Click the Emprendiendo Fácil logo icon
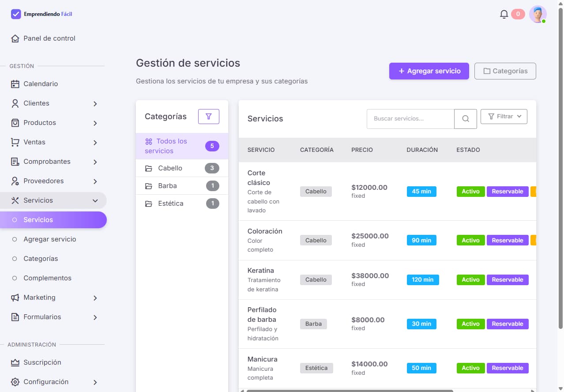564x392 pixels. (16, 14)
